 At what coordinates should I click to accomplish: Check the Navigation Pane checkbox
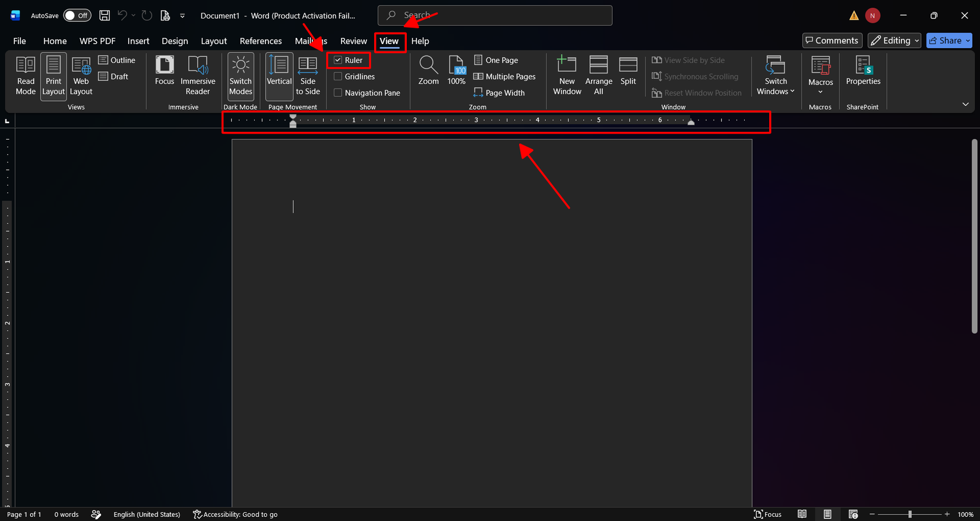[x=338, y=93]
